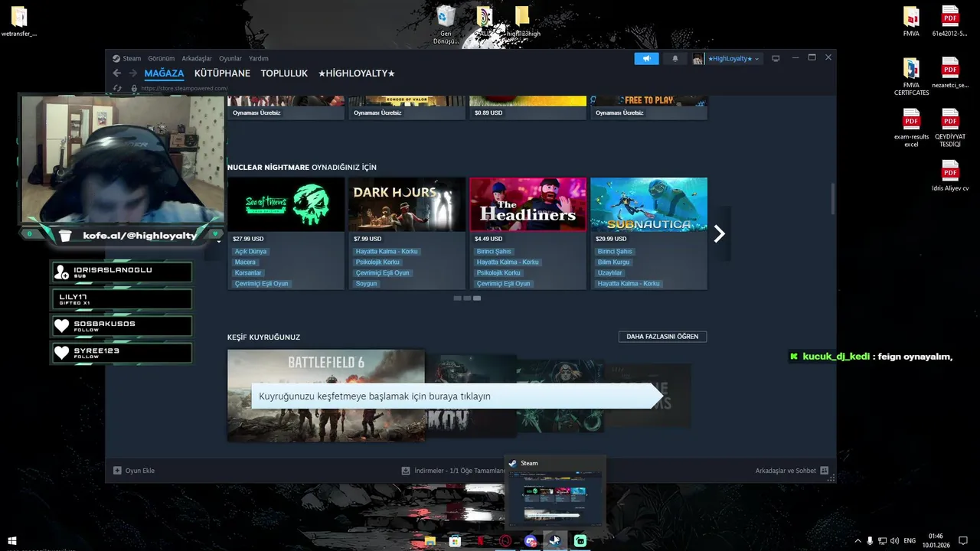
Task: Click the store.steampowered.com address field
Action: [185, 88]
